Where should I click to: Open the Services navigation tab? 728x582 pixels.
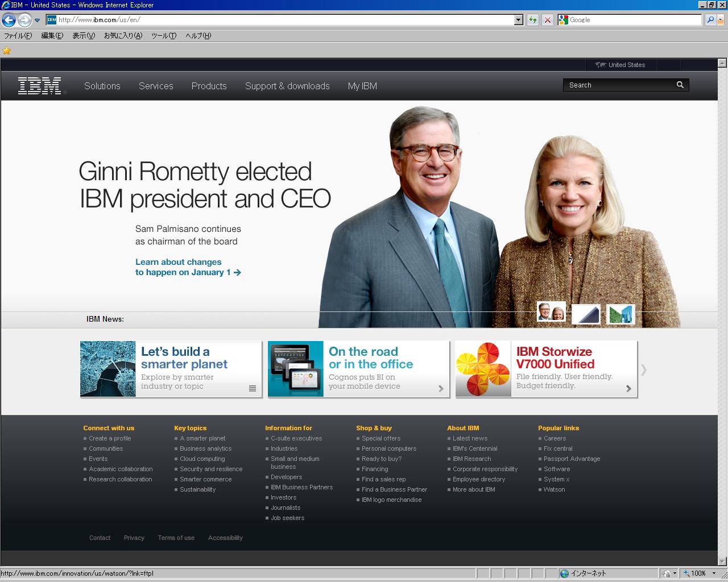pyautogui.click(x=156, y=86)
